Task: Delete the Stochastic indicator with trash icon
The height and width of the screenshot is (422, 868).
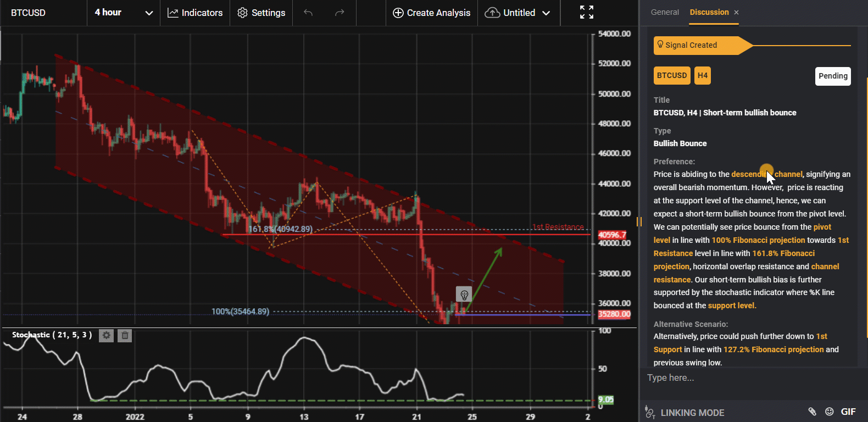Action: pyautogui.click(x=125, y=335)
